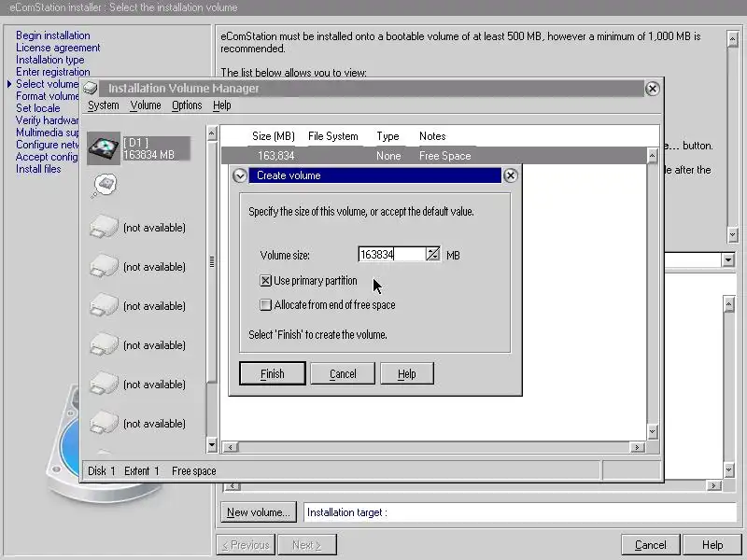This screenshot has height=560, width=747.
Task: Open the System menu
Action: (x=104, y=105)
